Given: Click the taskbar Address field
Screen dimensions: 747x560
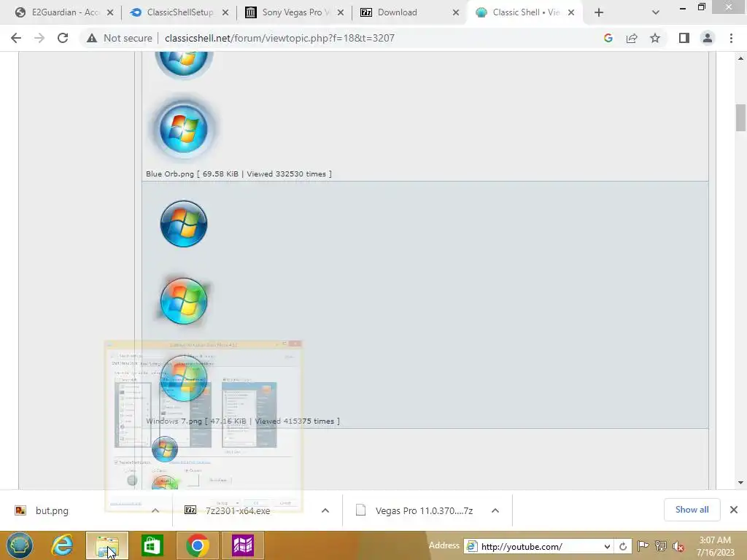Looking at the screenshot, I should (538, 547).
